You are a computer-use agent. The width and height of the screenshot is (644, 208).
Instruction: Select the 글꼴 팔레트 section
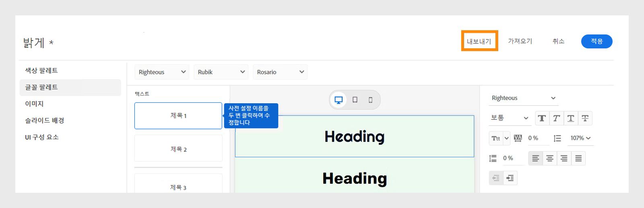click(x=70, y=87)
